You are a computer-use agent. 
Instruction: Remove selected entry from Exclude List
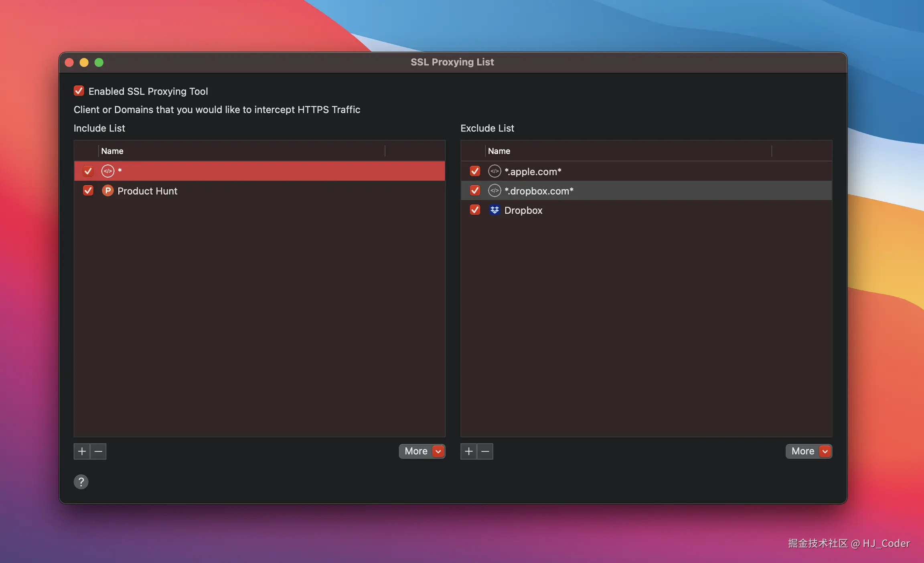[x=485, y=451]
